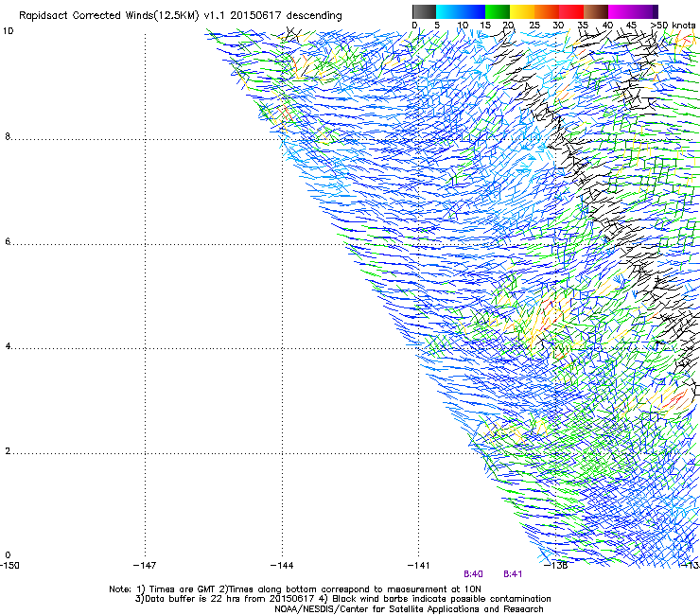
Task: Click the latitude 10 axis label
Action: point(8,31)
